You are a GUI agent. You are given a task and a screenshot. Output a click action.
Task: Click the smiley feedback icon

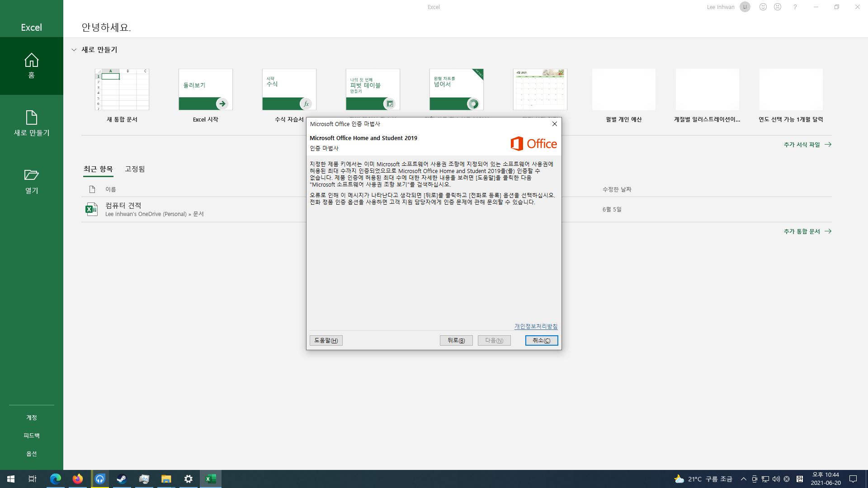763,7
